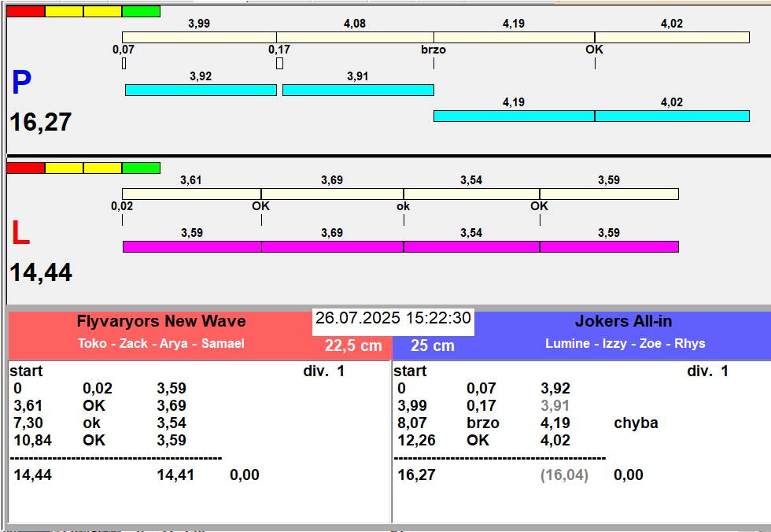Click the 8,07 cell in the Jokers table
This screenshot has width=771, height=532.
(412, 423)
